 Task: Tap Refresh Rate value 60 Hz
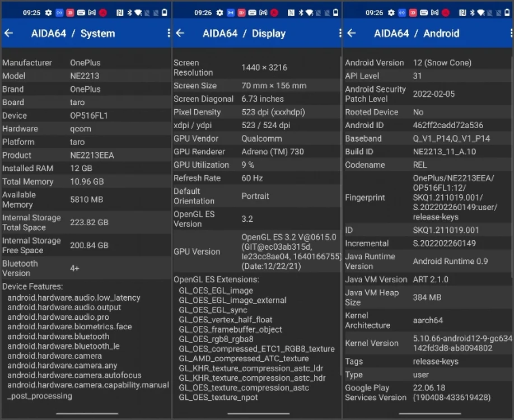point(252,178)
